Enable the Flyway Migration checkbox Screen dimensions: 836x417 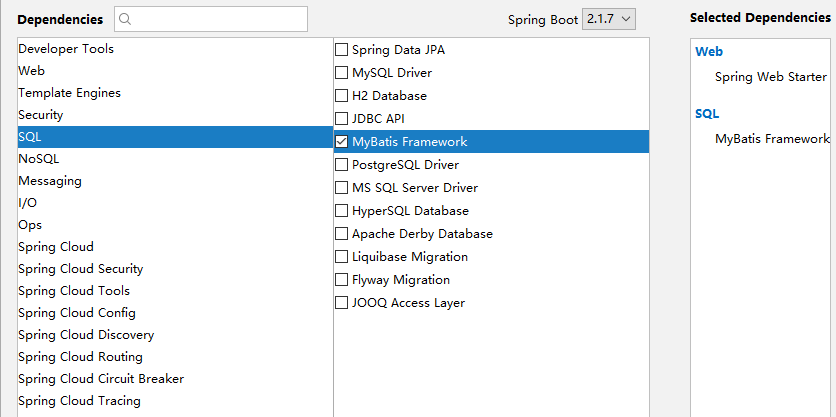341,279
